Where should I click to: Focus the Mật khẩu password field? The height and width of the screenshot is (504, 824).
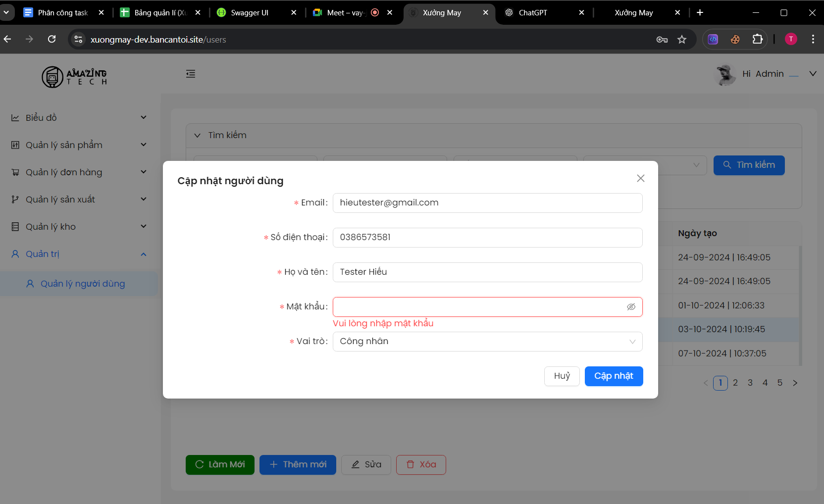click(x=478, y=307)
